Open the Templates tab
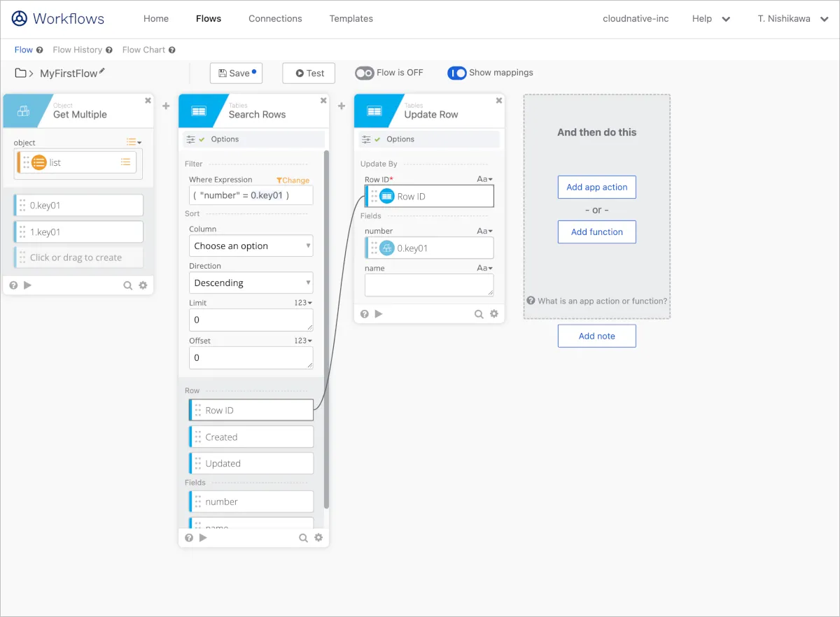This screenshot has width=840, height=617. [x=350, y=19]
